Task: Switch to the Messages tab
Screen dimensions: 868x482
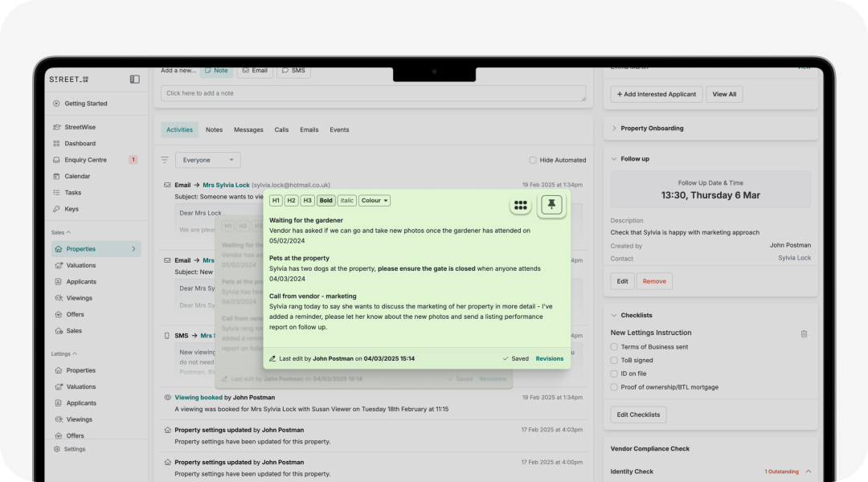Action: (x=248, y=130)
